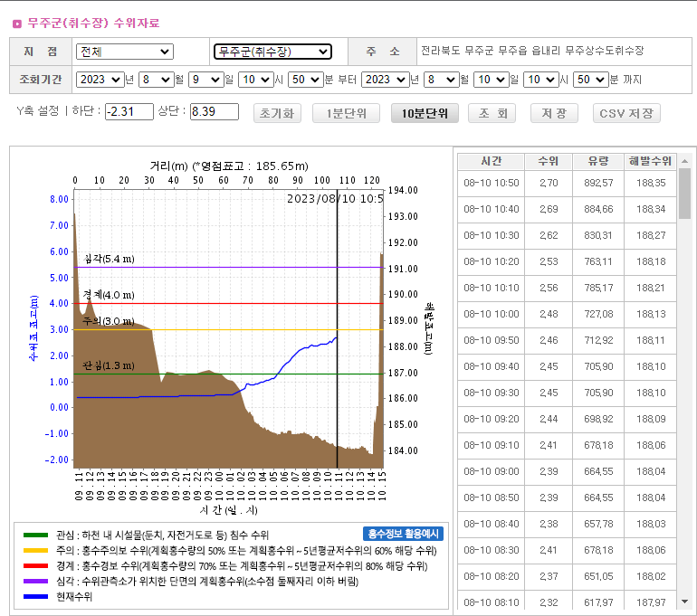This screenshot has width=697, height=616.
Task: Expand the start year 2023 dropdown
Action: click(100, 80)
